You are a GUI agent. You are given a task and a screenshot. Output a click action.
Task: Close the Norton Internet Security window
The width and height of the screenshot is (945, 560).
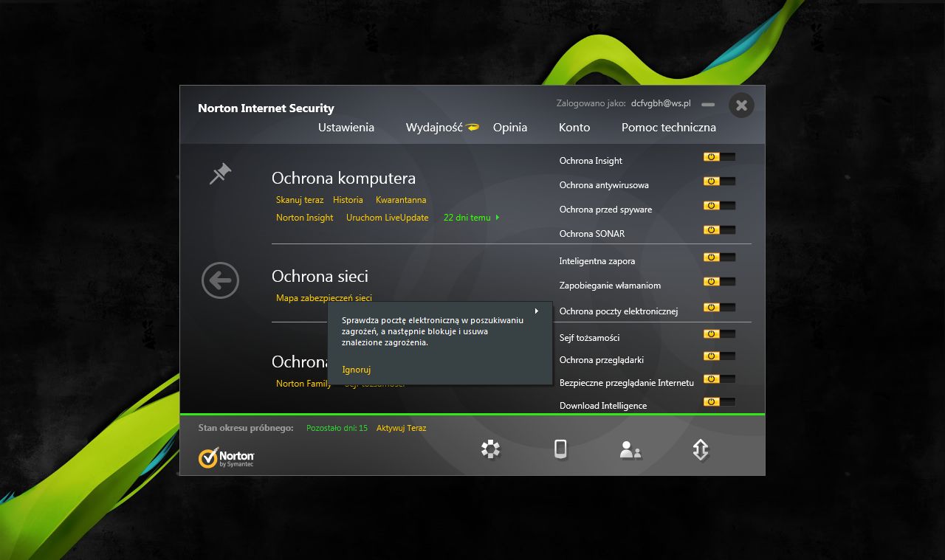coord(741,106)
